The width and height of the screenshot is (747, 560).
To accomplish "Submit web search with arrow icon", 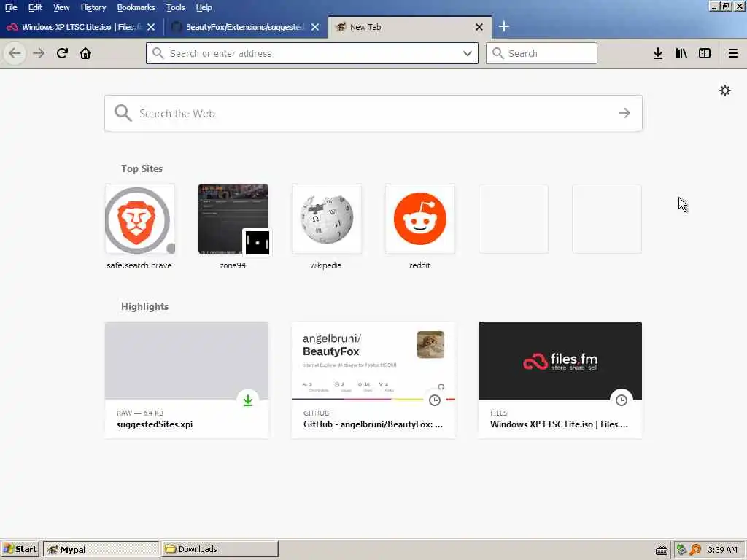I will pyautogui.click(x=624, y=113).
